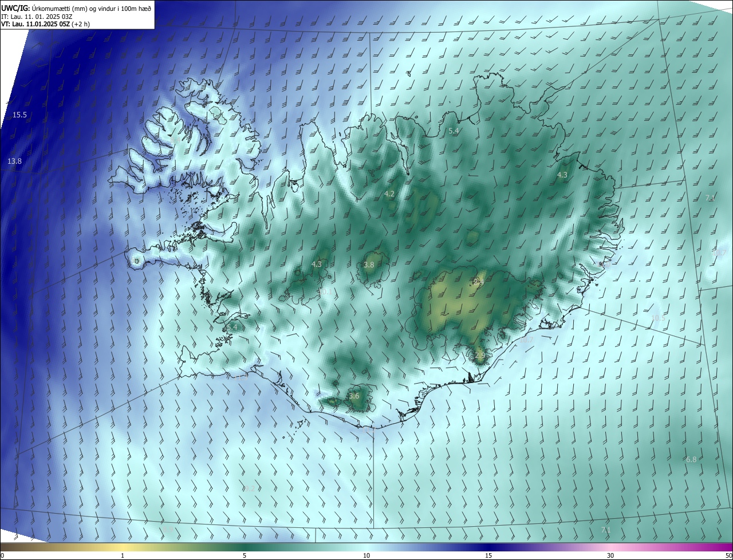Click the 3.8 value on the glacier
Image resolution: width=733 pixels, height=560 pixels.
coord(369,265)
